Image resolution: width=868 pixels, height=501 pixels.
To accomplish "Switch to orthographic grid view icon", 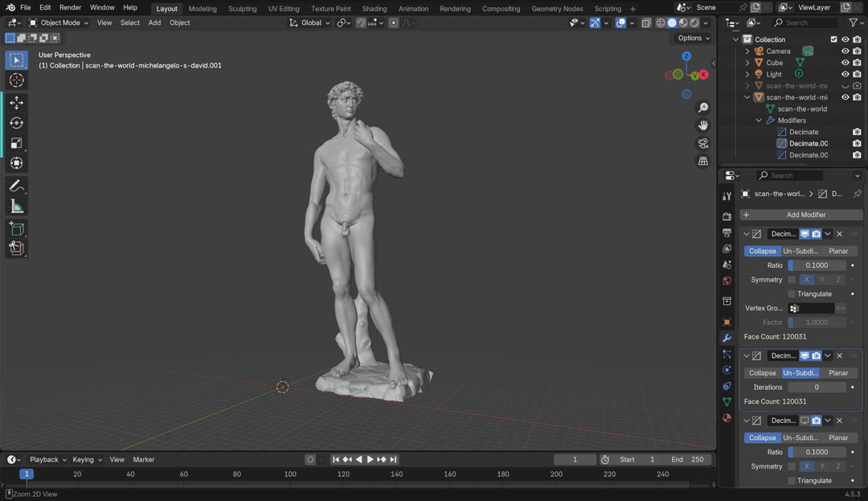I will point(703,161).
